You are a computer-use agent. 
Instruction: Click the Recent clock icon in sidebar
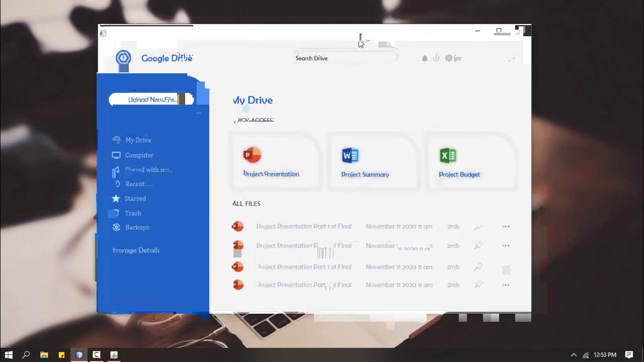(x=117, y=184)
